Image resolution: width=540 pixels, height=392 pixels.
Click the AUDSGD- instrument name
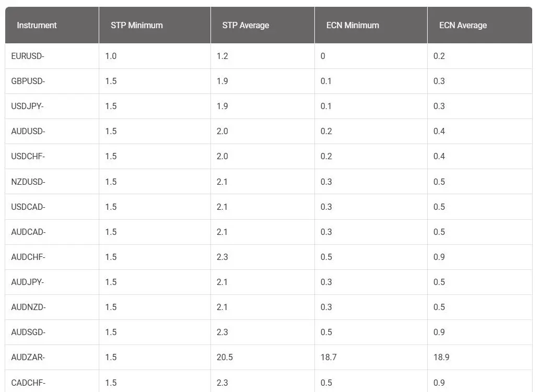(x=28, y=332)
